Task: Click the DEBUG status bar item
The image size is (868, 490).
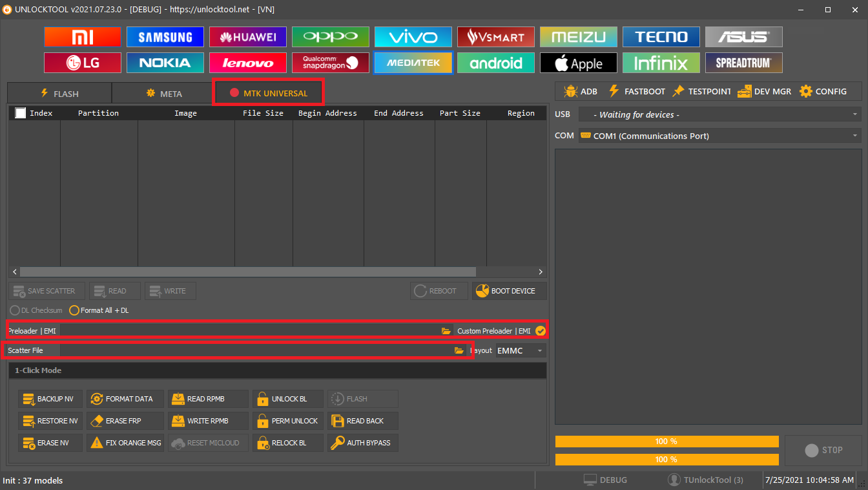Action: [x=605, y=480]
